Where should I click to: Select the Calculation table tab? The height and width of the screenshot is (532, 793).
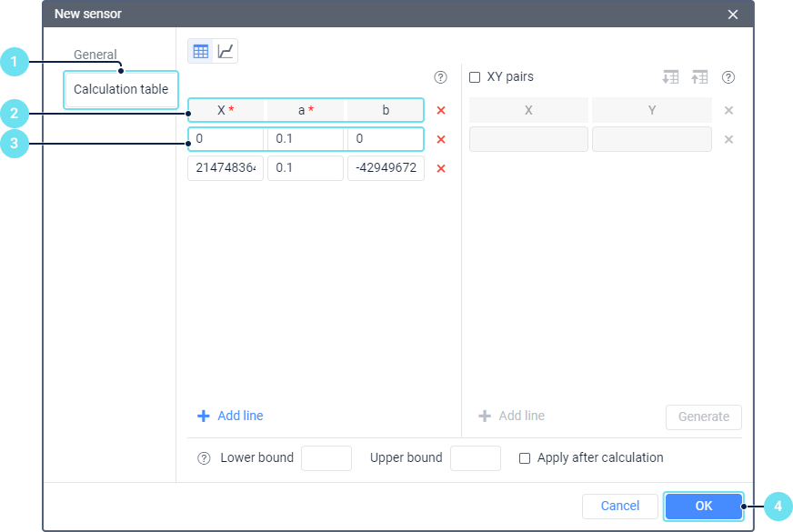pyautogui.click(x=120, y=89)
